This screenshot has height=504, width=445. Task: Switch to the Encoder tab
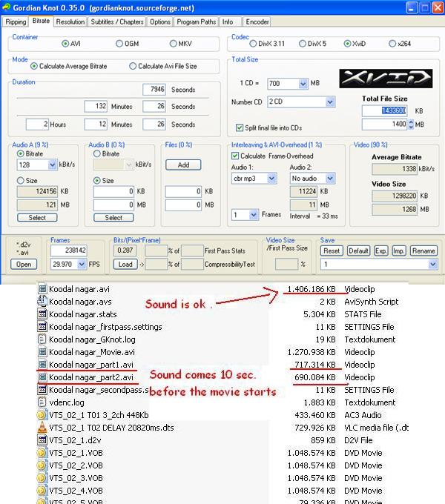pyautogui.click(x=257, y=21)
